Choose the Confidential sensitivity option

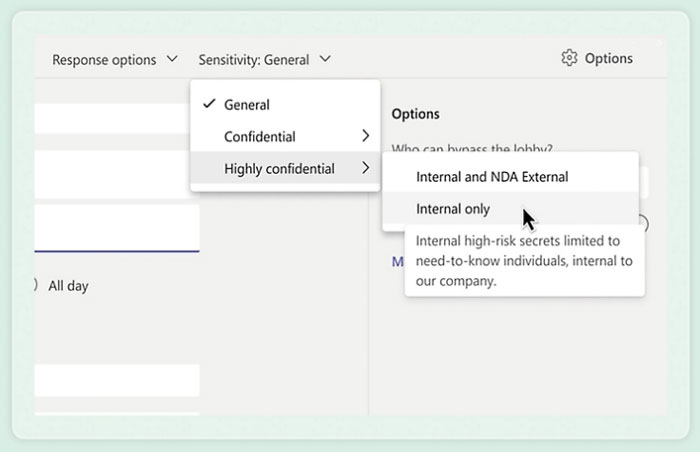point(285,136)
